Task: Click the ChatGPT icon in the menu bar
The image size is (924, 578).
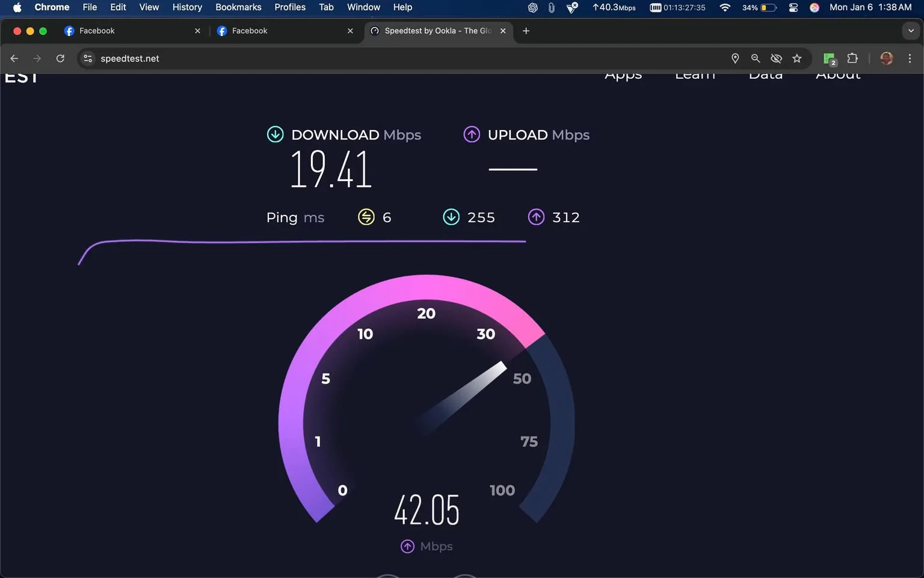Action: coord(532,8)
